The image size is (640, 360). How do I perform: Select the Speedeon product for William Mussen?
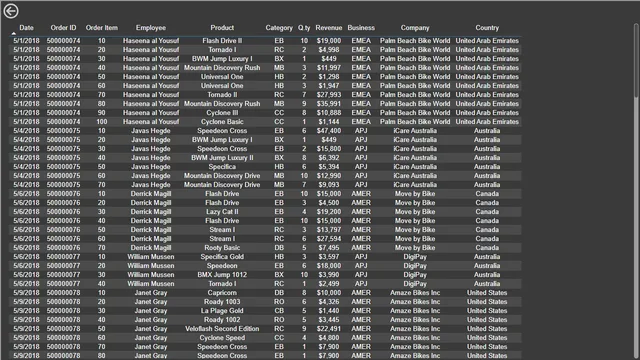coord(222,266)
